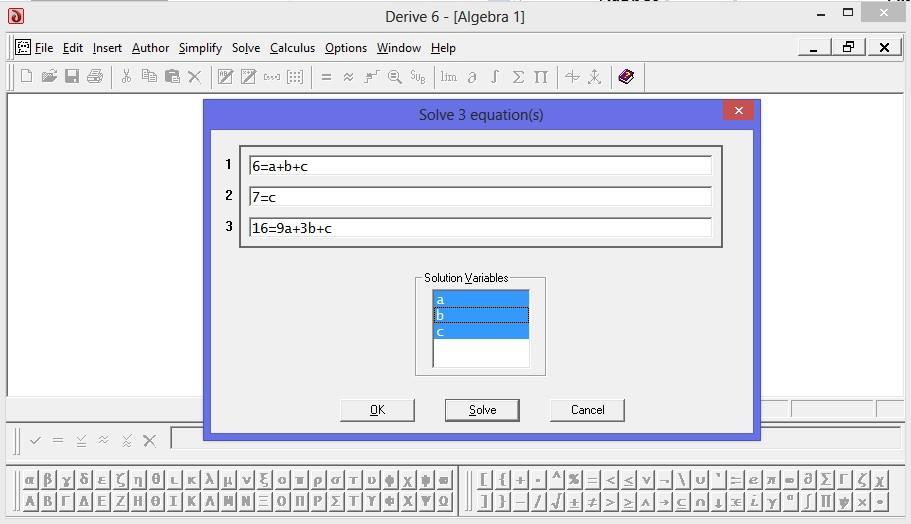
Task: Click the OK button in dialog
Action: click(x=377, y=410)
